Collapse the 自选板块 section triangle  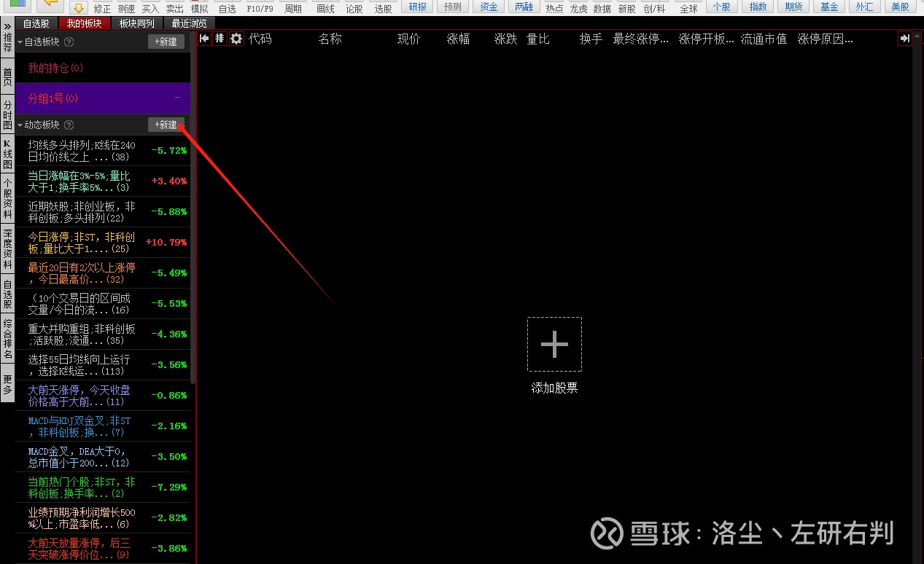(20, 42)
